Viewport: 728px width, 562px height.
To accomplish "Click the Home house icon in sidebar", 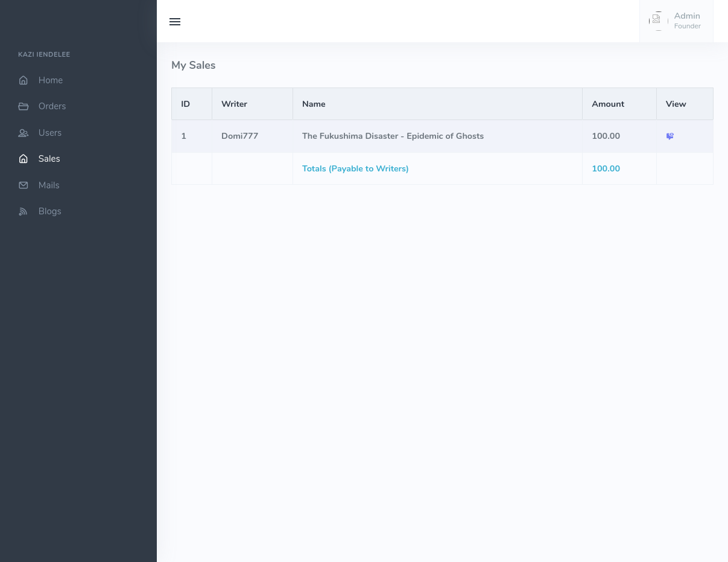I will pyautogui.click(x=24, y=80).
